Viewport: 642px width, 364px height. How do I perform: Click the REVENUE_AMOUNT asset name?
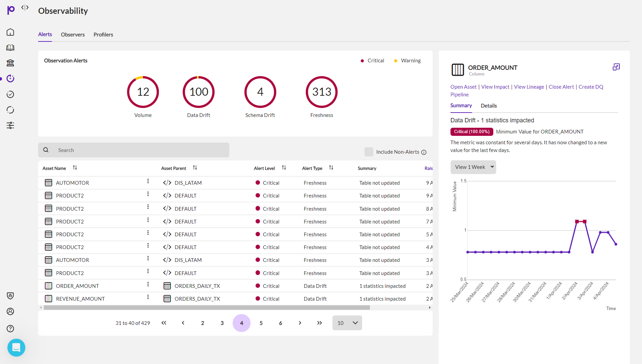tap(80, 299)
